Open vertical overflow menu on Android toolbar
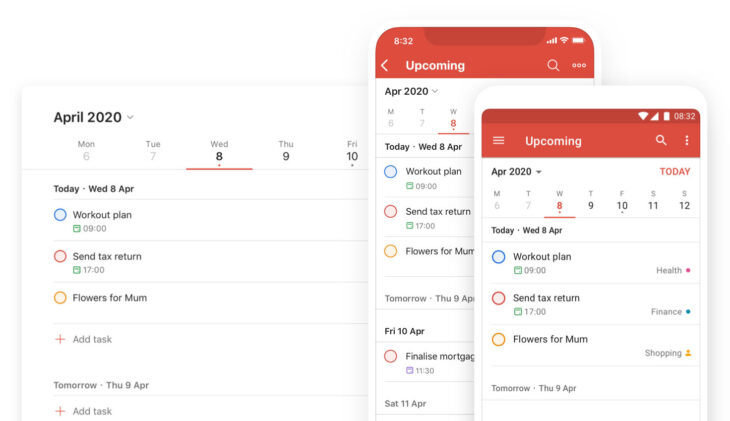The height and width of the screenshot is (421, 730). click(x=686, y=141)
